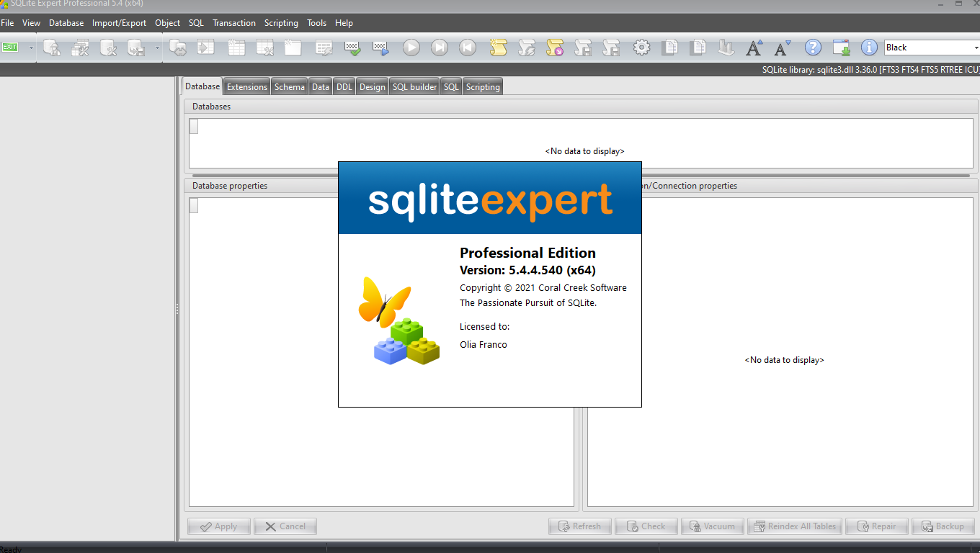Screen dimensions: 980x553
Task: Click the brush cleanup icon before font icons
Action: tap(726, 48)
